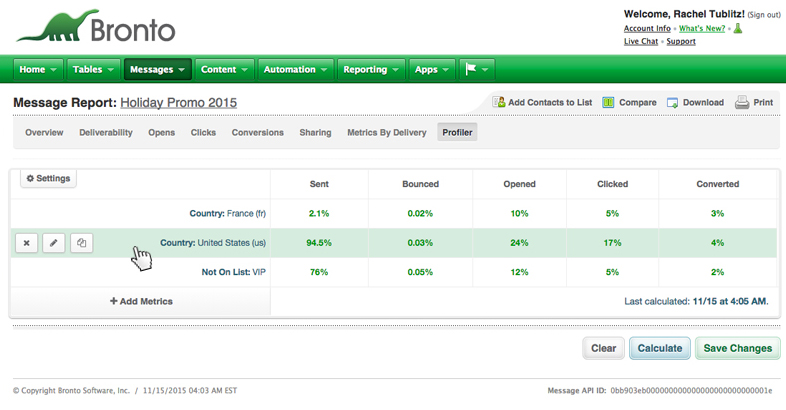Switch to the Metrics By Delivery tab

386,132
